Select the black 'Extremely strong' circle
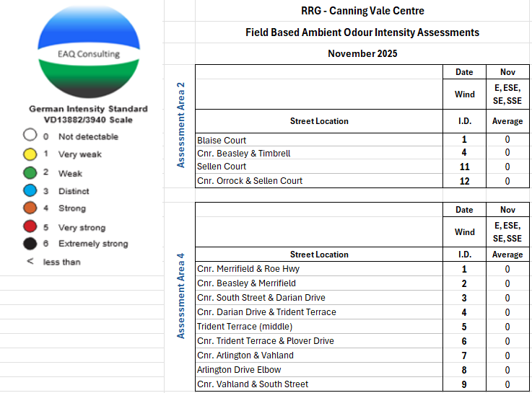 pos(30,244)
